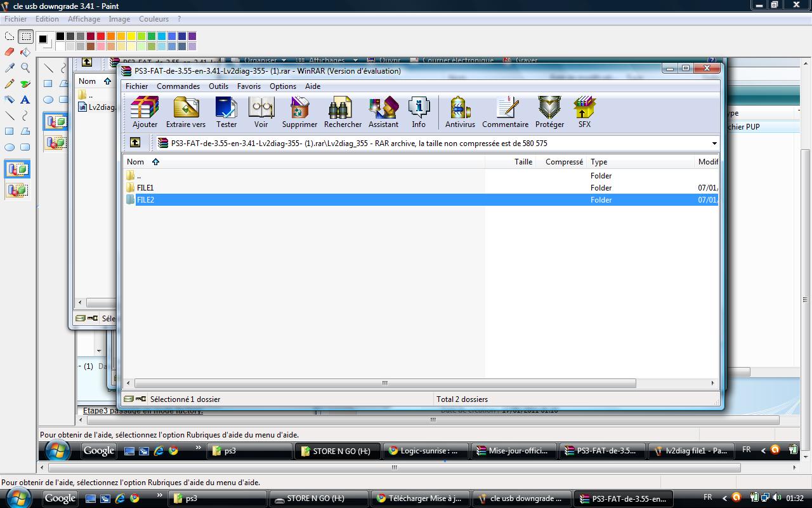This screenshot has height=508, width=812.
Task: Open the Commentaire icon in WinRAR
Action: (x=505, y=112)
